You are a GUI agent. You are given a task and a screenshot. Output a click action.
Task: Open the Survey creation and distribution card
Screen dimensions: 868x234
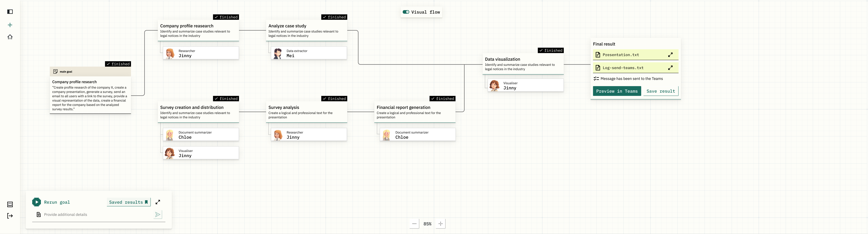pos(199,112)
